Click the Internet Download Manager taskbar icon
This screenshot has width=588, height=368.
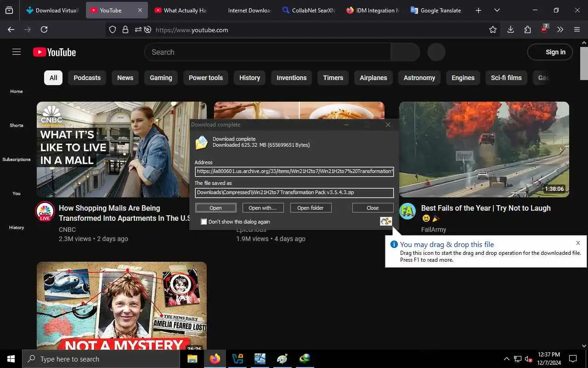[x=305, y=359]
